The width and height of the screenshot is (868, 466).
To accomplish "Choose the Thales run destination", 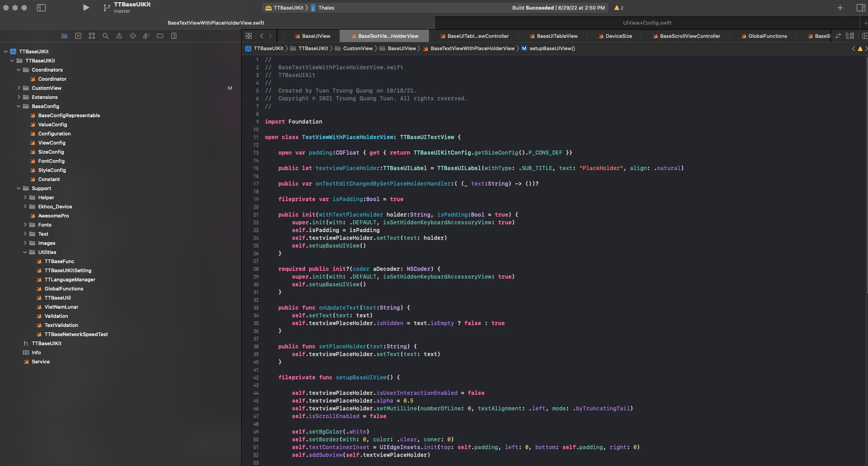I will click(x=323, y=8).
